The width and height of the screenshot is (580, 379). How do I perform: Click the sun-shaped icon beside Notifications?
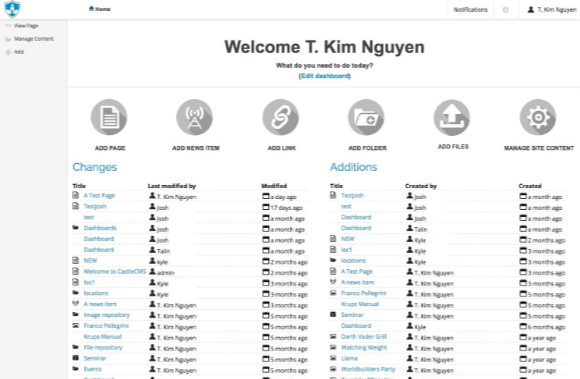tap(506, 10)
